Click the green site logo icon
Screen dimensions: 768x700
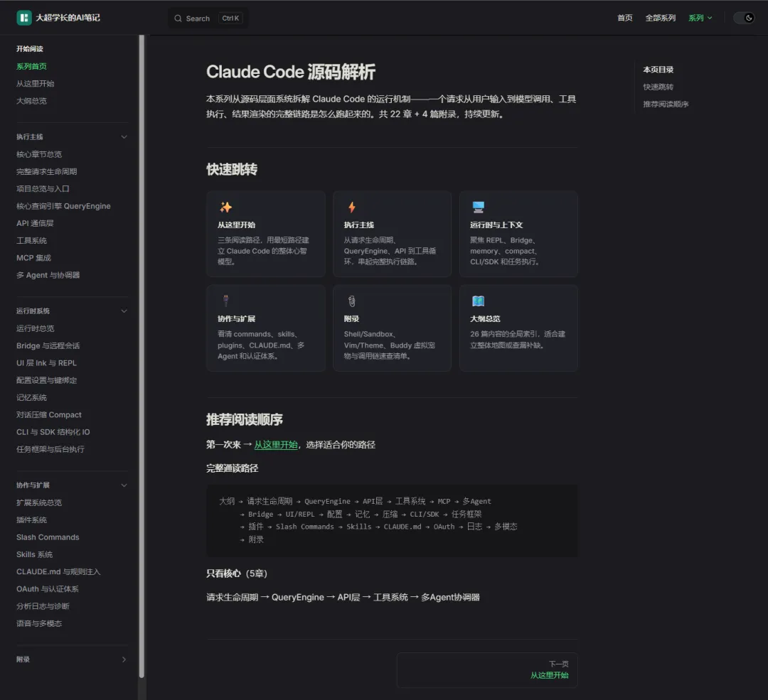coord(23,18)
